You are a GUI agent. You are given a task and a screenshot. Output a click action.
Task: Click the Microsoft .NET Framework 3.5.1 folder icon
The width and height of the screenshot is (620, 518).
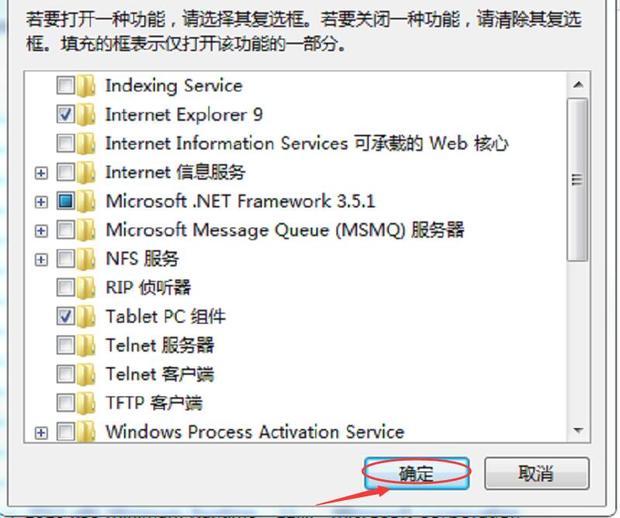point(86,201)
